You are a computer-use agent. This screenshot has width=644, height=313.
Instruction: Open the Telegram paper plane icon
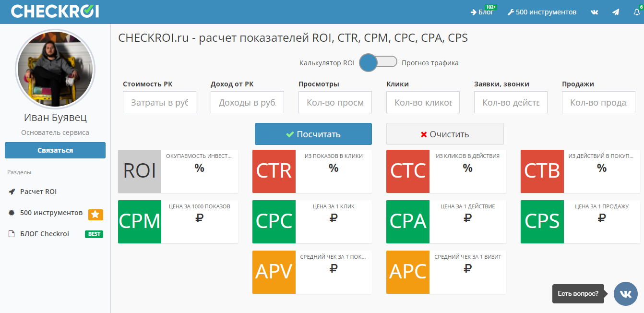click(x=616, y=12)
